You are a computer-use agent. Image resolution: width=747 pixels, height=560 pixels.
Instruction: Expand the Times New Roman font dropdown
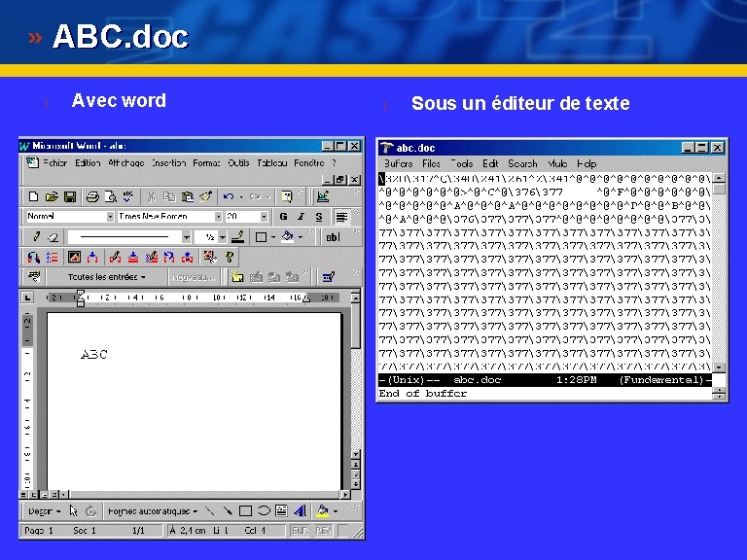(x=218, y=217)
